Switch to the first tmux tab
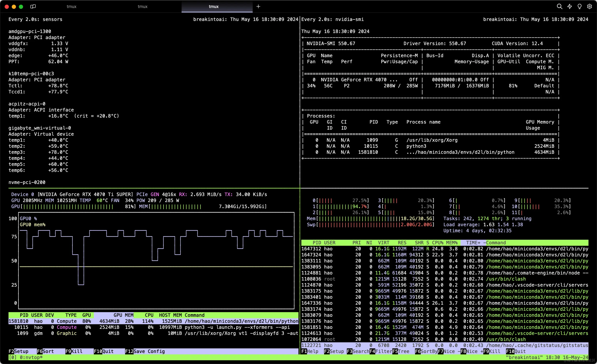The image size is (597, 364). tap(71, 7)
